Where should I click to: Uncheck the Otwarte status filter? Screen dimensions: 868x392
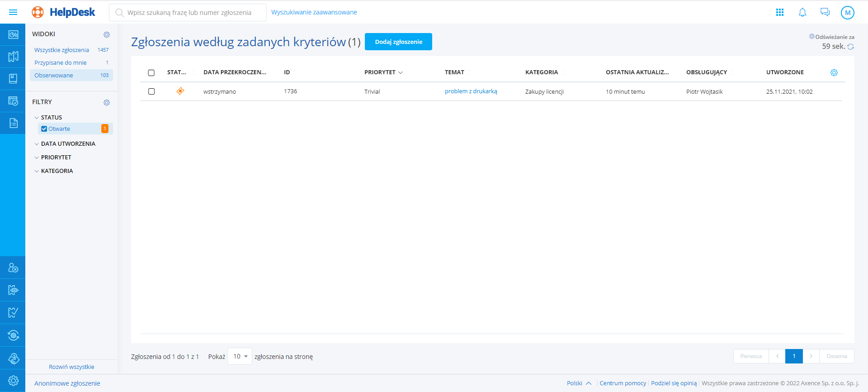[x=44, y=129]
